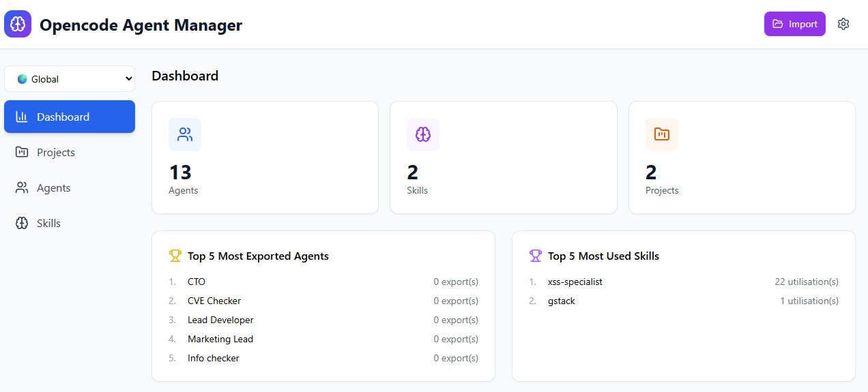Go to Projects in the sidebar
The height and width of the screenshot is (392, 868).
pos(70,152)
